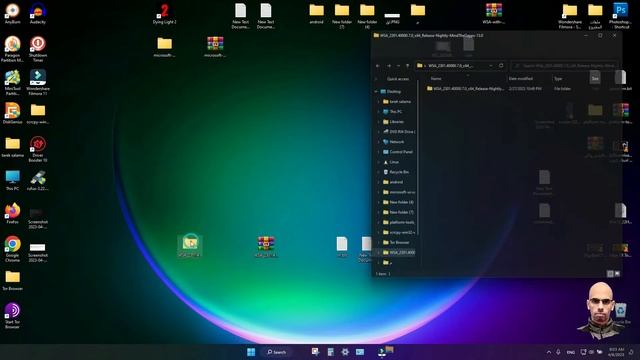This screenshot has height=360, width=640.
Task: Switch to details view in status bar
Action: tap(610, 274)
